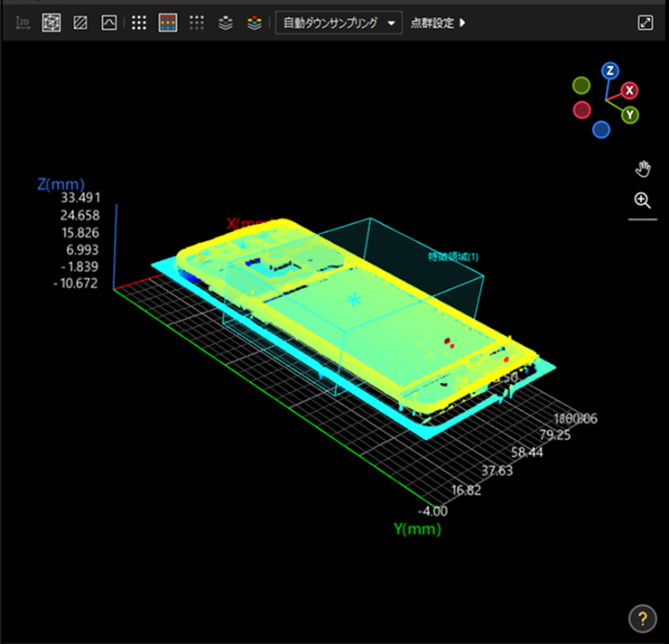Click the diagonal hatched square icon
Viewport: 669px width, 644px height.
click(x=80, y=23)
